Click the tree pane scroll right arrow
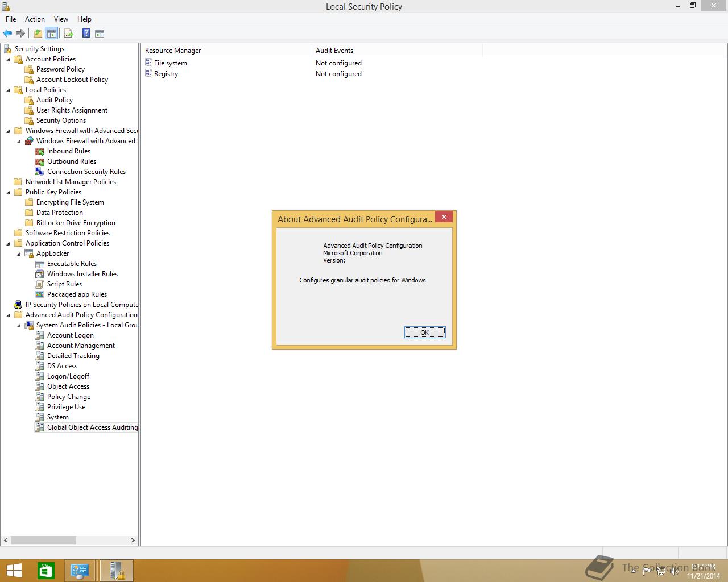728x582 pixels. click(133, 540)
